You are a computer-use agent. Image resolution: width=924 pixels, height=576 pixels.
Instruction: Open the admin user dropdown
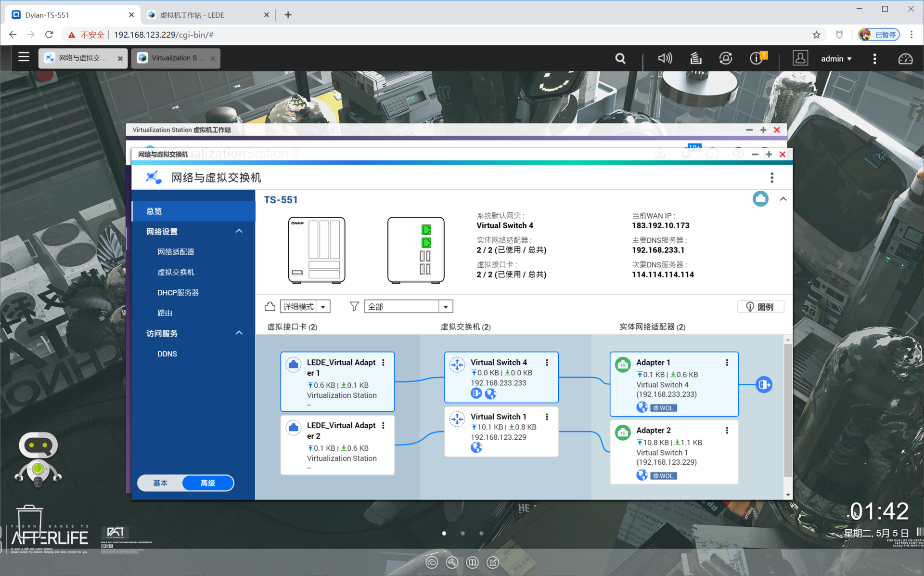(836, 59)
